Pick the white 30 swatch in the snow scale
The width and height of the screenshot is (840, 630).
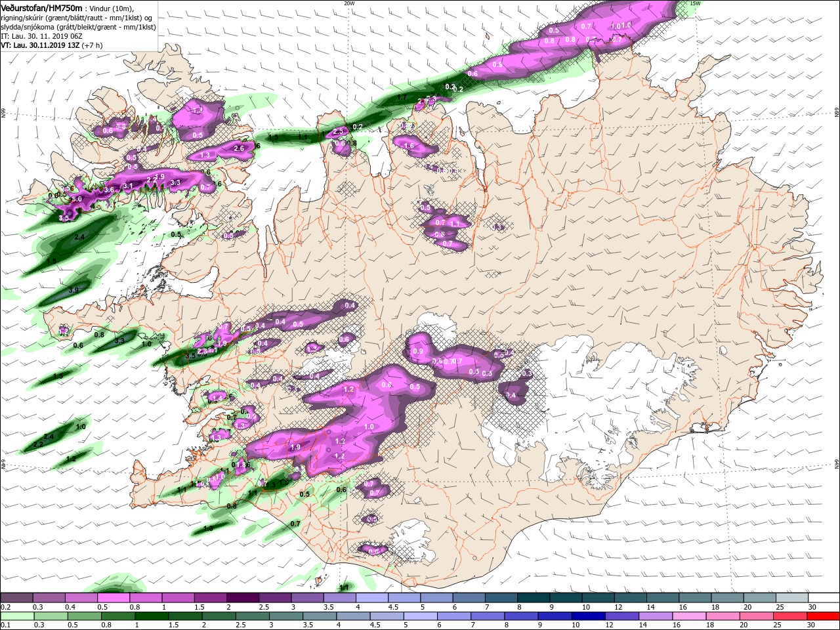(824, 598)
